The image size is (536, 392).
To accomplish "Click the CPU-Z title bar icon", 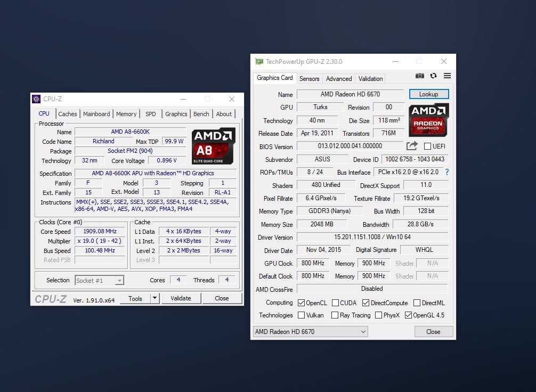I will (x=36, y=99).
